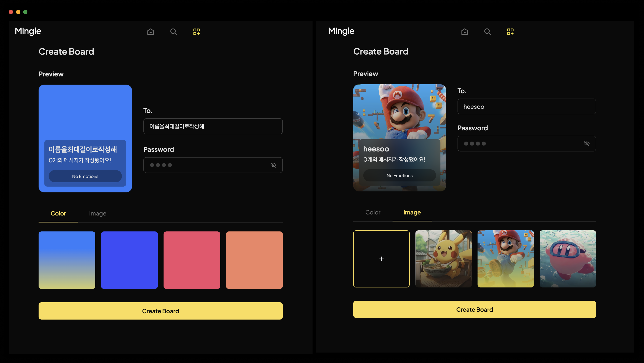The image size is (644, 363).
Task: Click Mingle logo in right window
Action: coord(341,31)
